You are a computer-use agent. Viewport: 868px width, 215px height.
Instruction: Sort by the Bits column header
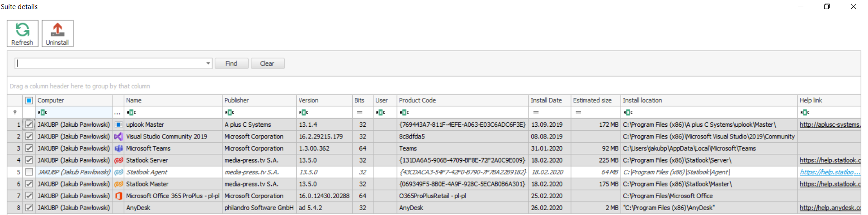pyautogui.click(x=363, y=100)
